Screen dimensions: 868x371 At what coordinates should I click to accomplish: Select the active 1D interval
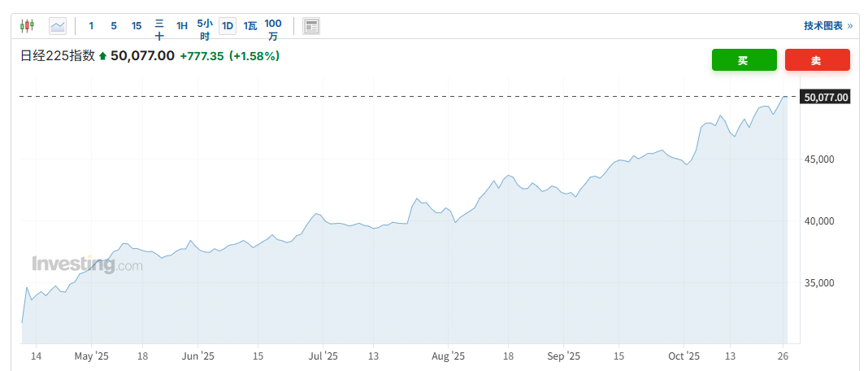pyautogui.click(x=228, y=26)
